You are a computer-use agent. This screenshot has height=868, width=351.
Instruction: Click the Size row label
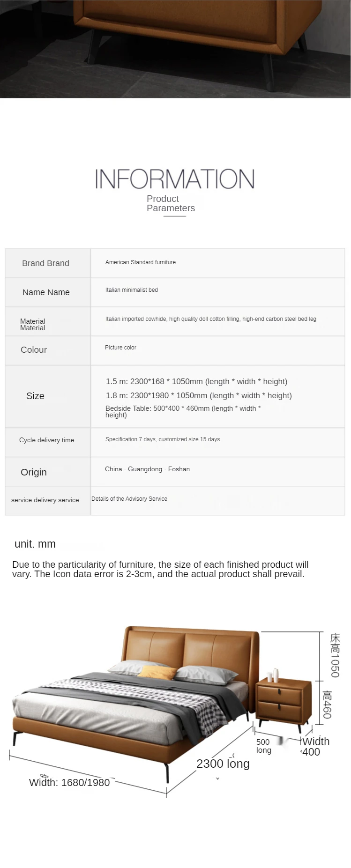point(35,396)
